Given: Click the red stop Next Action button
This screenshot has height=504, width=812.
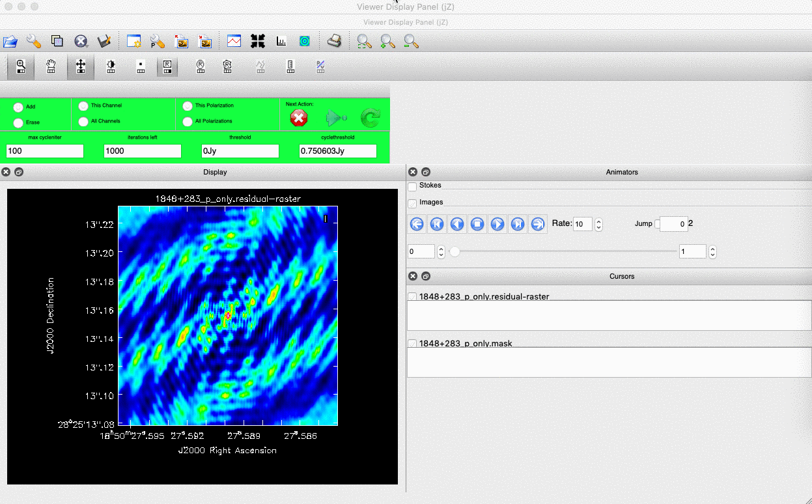Looking at the screenshot, I should (299, 118).
